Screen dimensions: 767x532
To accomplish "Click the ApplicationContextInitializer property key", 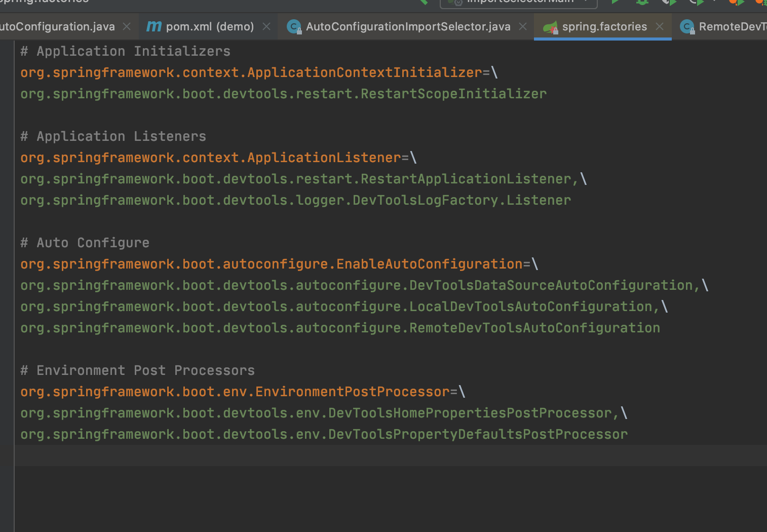I will (x=251, y=72).
